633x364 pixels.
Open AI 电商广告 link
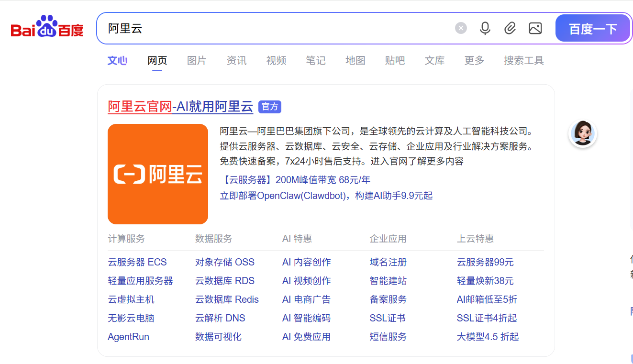[x=306, y=299]
